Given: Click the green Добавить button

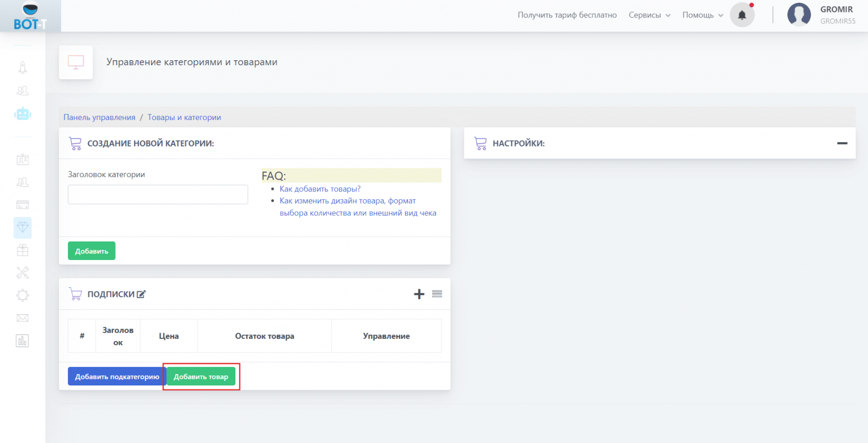Looking at the screenshot, I should (92, 251).
